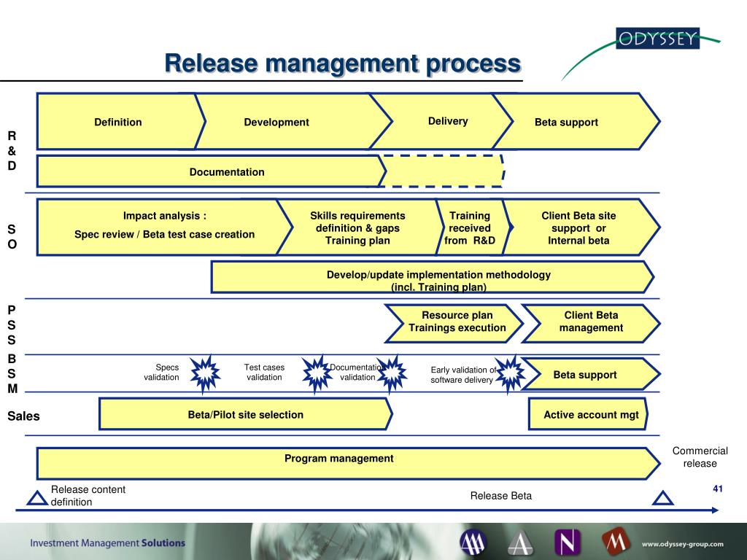The image size is (747, 560).
Task: Click Beta/Pilot site selection bar
Action: 245,414
